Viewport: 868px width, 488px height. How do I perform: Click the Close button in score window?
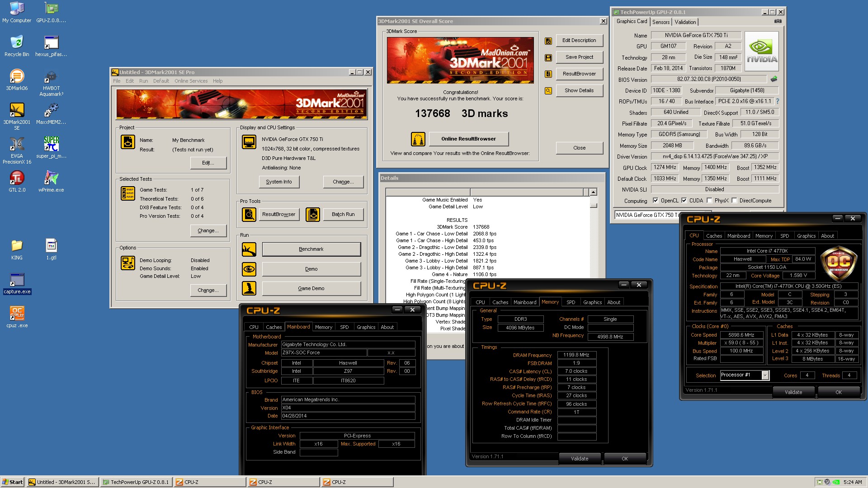pos(579,148)
